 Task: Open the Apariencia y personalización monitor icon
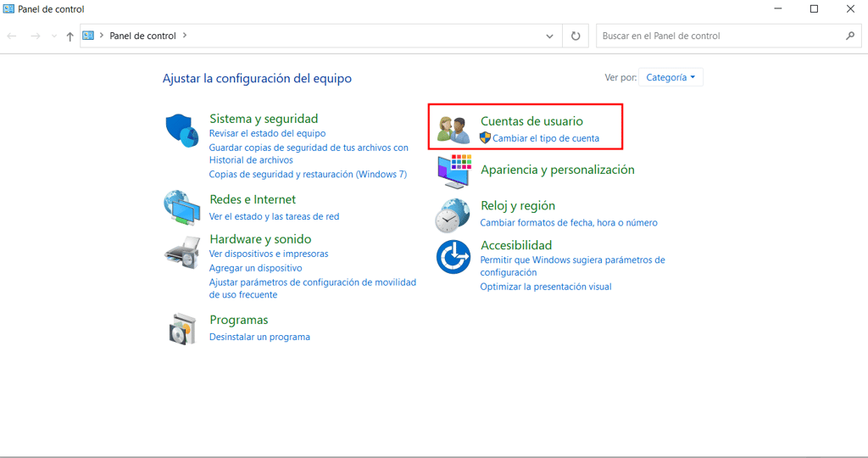tap(454, 171)
